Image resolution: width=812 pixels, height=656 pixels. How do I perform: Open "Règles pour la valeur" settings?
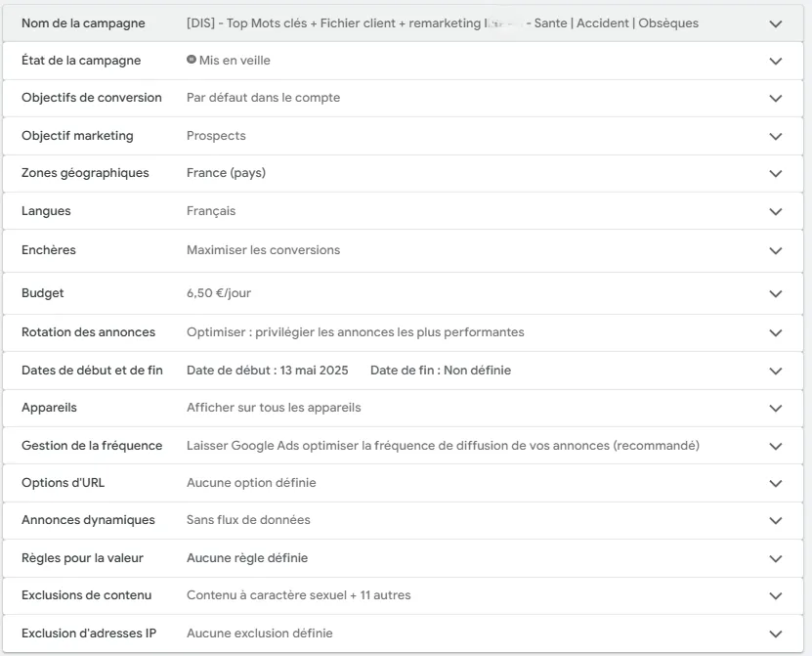[776, 558]
